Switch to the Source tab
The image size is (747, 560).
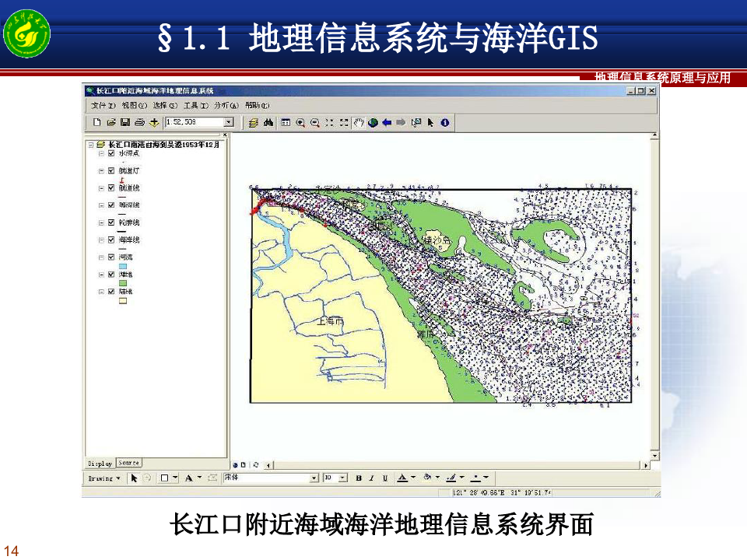pos(129,463)
